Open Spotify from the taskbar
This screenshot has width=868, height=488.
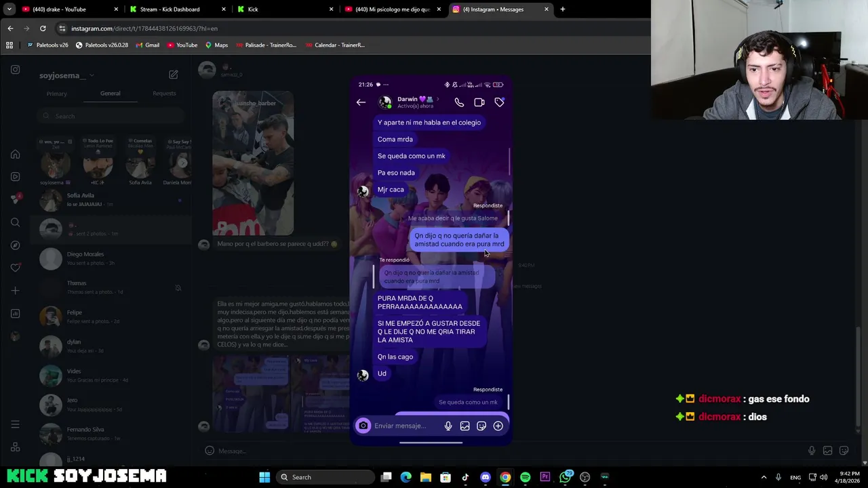coord(525,477)
